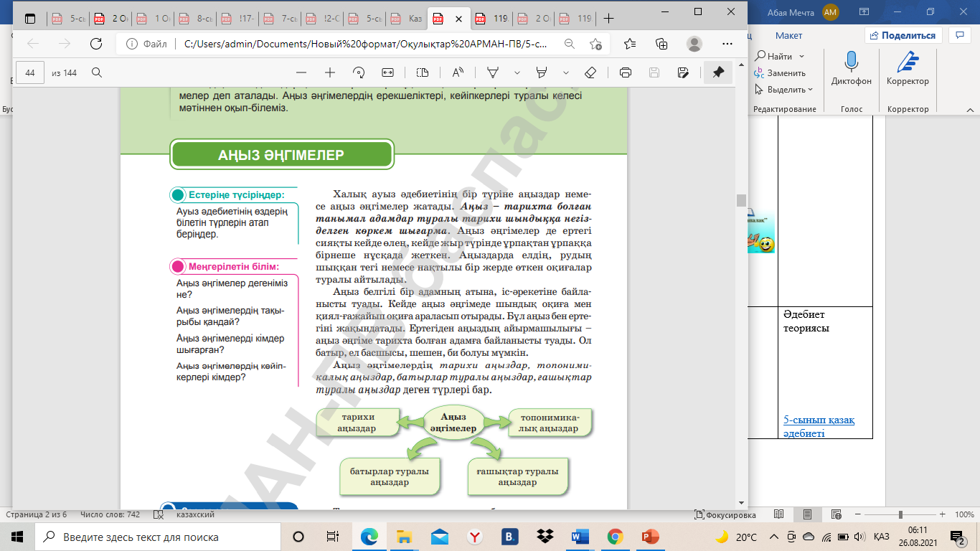Open the Диктофон microphone in Word
The width and height of the screenshot is (980, 551).
[852, 69]
